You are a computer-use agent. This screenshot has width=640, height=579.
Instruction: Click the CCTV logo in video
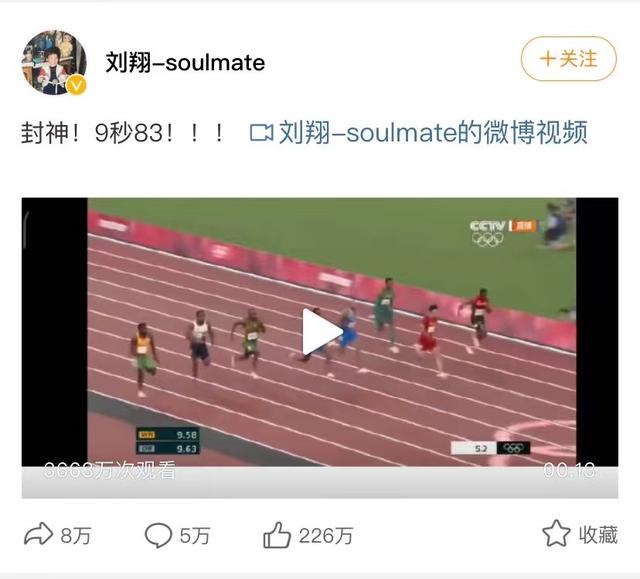pyautogui.click(x=487, y=226)
